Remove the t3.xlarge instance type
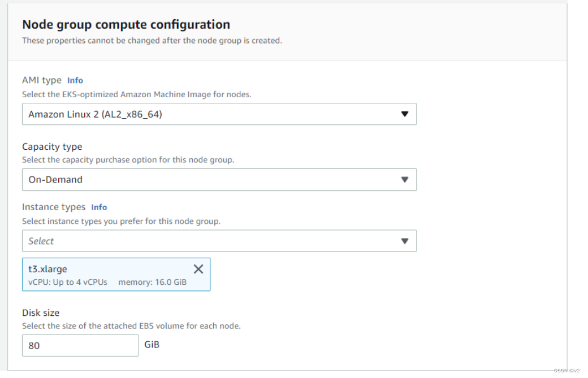Screen dimensions: 588x378 (198, 269)
